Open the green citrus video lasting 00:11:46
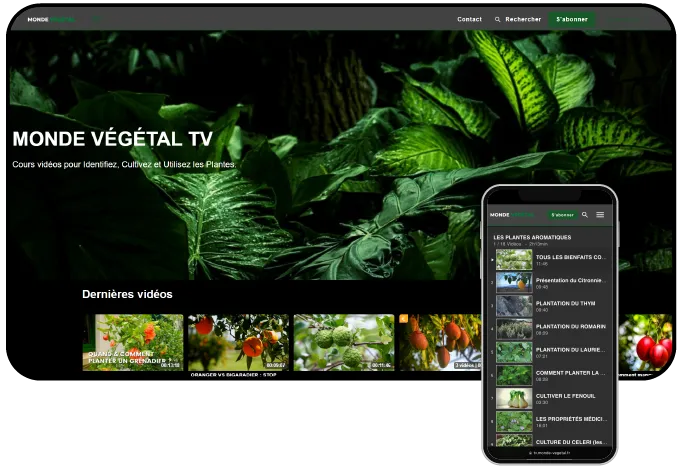This screenshot has width=684, height=469. (x=344, y=342)
